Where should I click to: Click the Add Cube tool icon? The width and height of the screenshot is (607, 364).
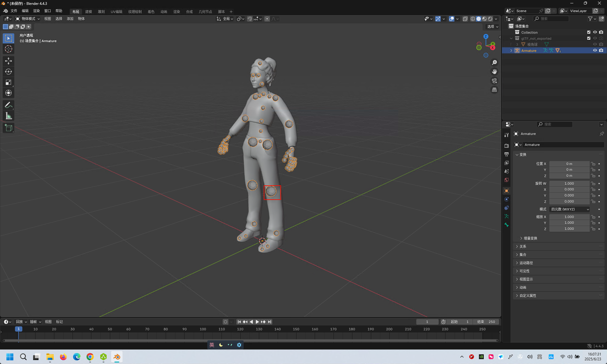9,128
